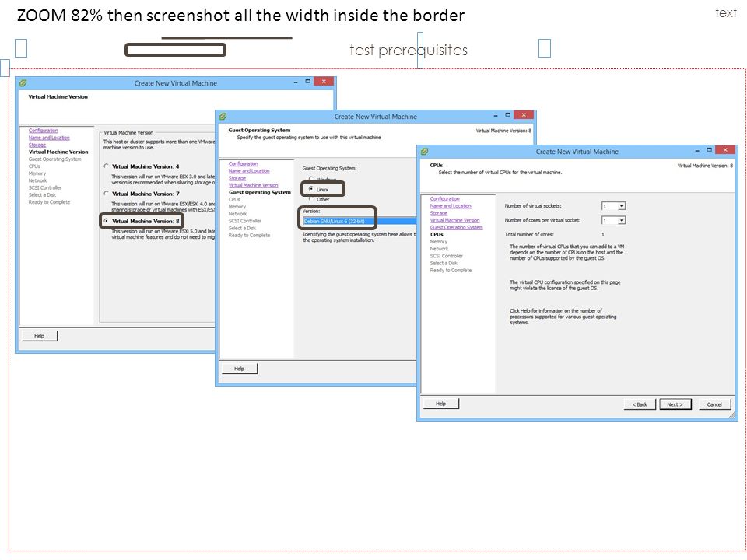This screenshot has height=560, width=747.
Task: Click Help in the Virtual Machine Version window
Action: [x=39, y=336]
